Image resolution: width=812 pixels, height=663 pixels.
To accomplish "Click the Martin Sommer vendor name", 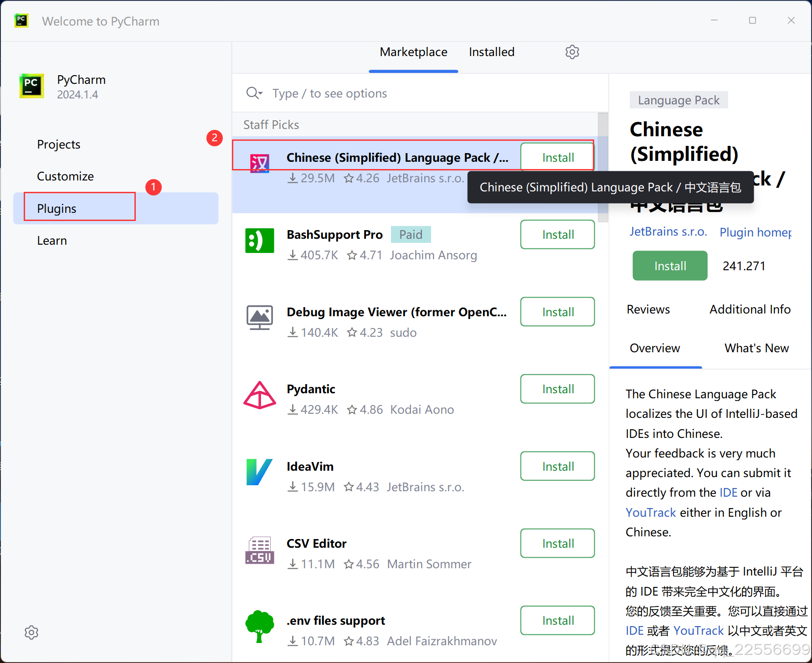I will click(x=429, y=564).
